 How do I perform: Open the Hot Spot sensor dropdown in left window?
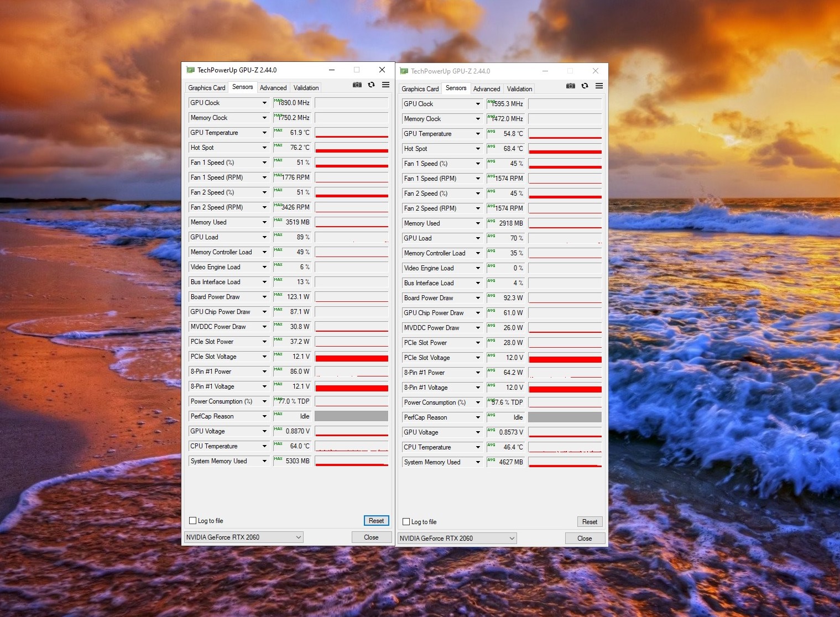point(264,148)
